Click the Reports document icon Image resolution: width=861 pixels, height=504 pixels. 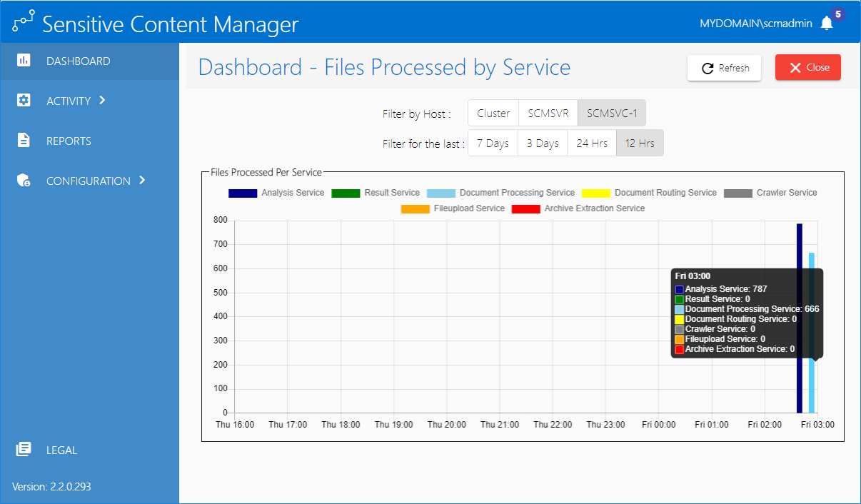24,141
